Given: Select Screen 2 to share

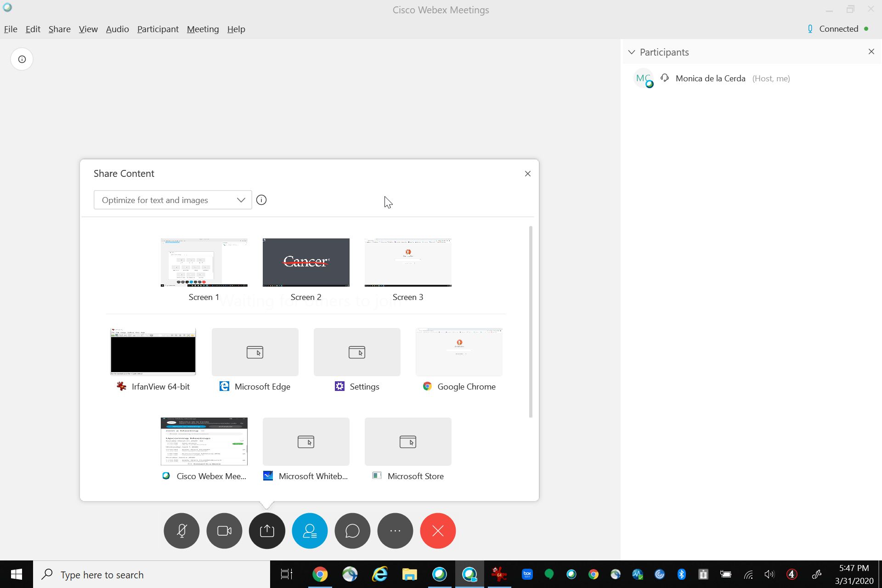Looking at the screenshot, I should tap(306, 263).
